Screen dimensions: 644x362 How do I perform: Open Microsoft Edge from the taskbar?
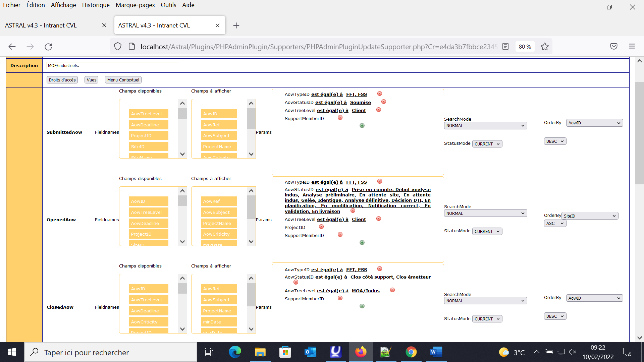pos(235,352)
